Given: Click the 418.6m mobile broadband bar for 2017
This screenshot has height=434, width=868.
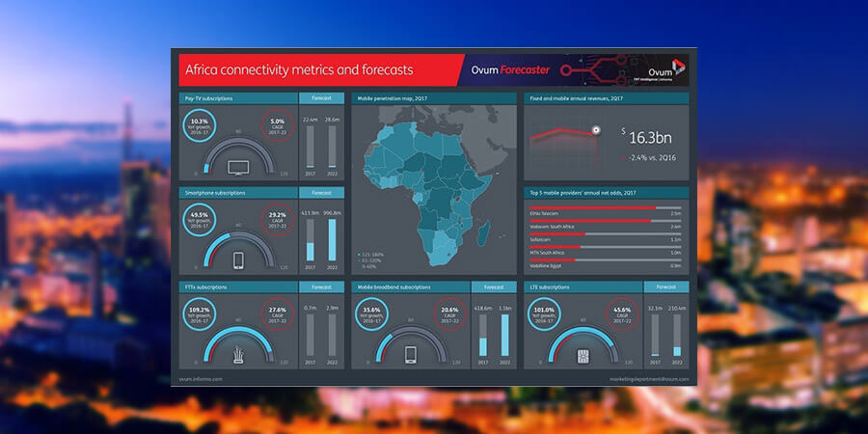Looking at the screenshot, I should [483, 335].
